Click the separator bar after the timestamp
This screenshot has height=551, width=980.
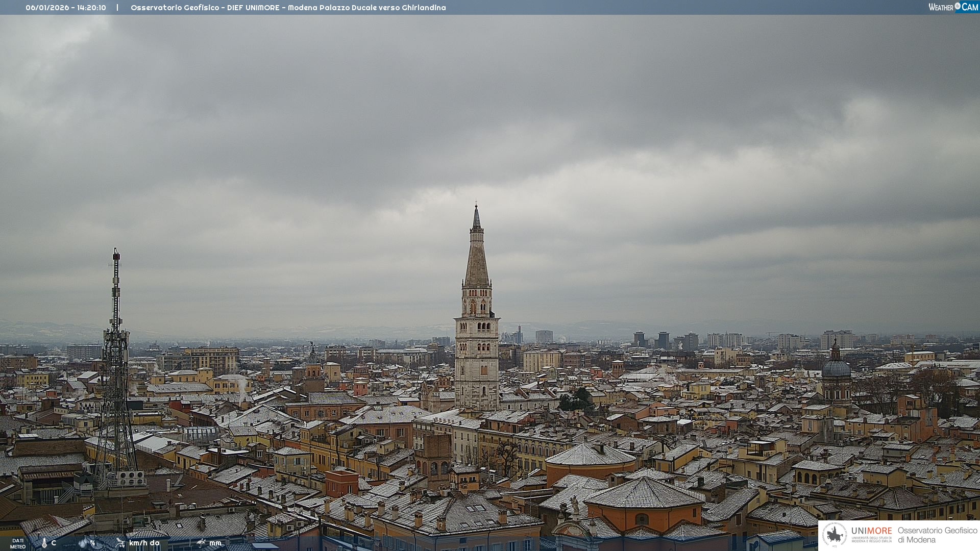tap(117, 8)
